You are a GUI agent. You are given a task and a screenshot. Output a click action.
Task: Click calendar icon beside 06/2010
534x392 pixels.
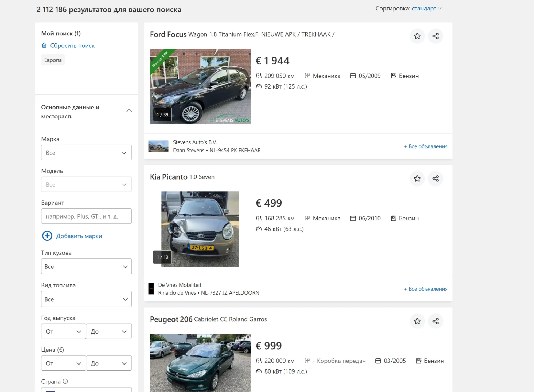coord(353,218)
